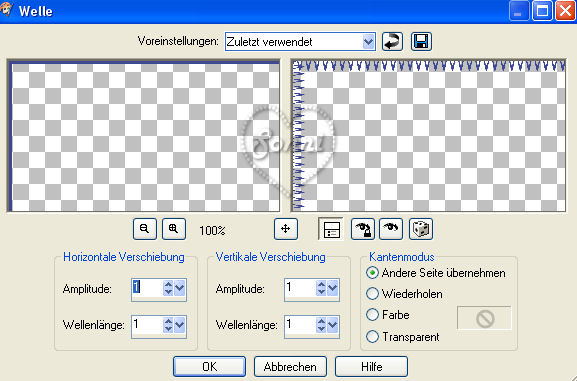Click the horizontal Wellenlänge spinner arrows
This screenshot has width=577, height=381.
168,325
